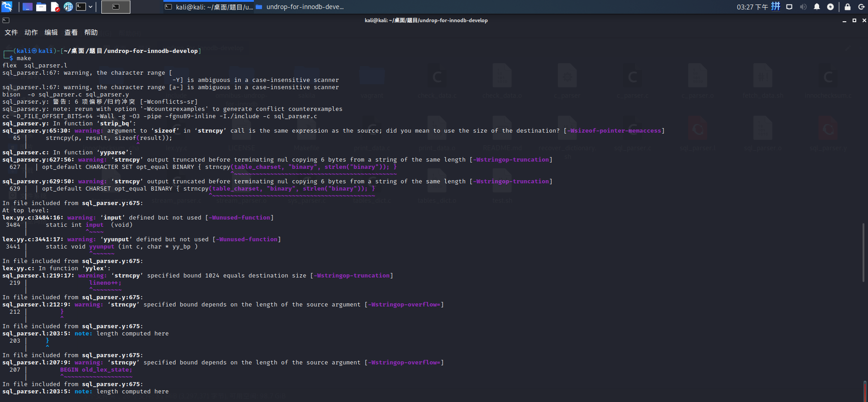Click the '-Wunused-function' flag after 'yyunput'
868x402 pixels.
[247, 239]
